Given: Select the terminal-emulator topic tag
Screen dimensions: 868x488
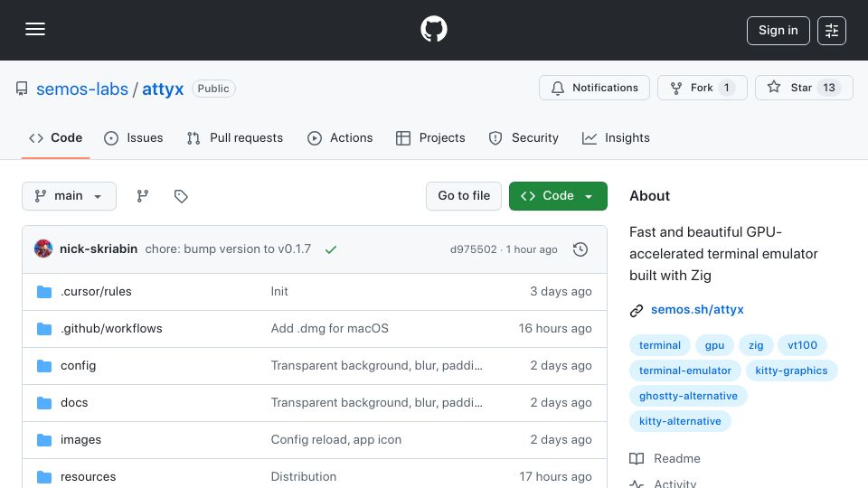Looking at the screenshot, I should pyautogui.click(x=685, y=371).
